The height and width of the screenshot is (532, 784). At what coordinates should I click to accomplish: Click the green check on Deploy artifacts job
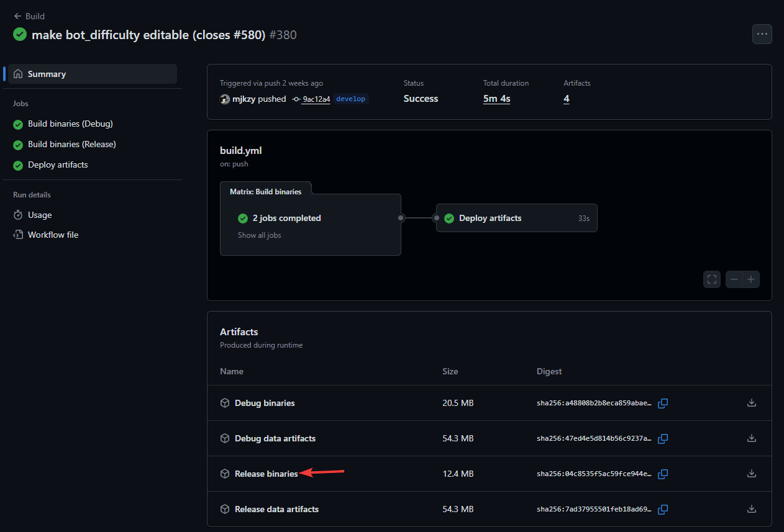coord(449,218)
